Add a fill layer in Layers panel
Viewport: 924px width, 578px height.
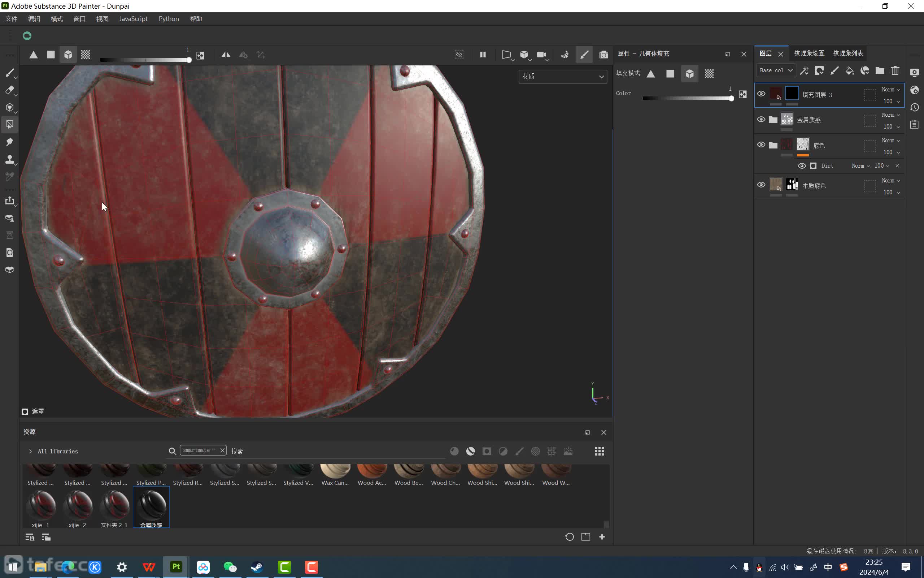850,71
